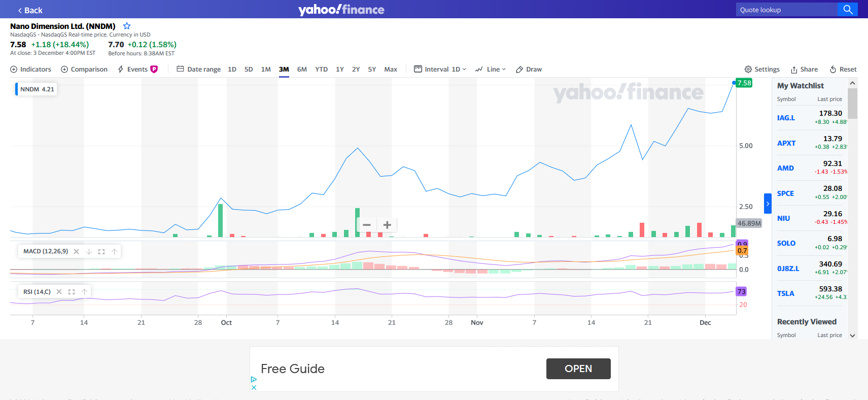Click the premium badge next to Events
This screenshot has width=868, height=400.
coord(154,69)
